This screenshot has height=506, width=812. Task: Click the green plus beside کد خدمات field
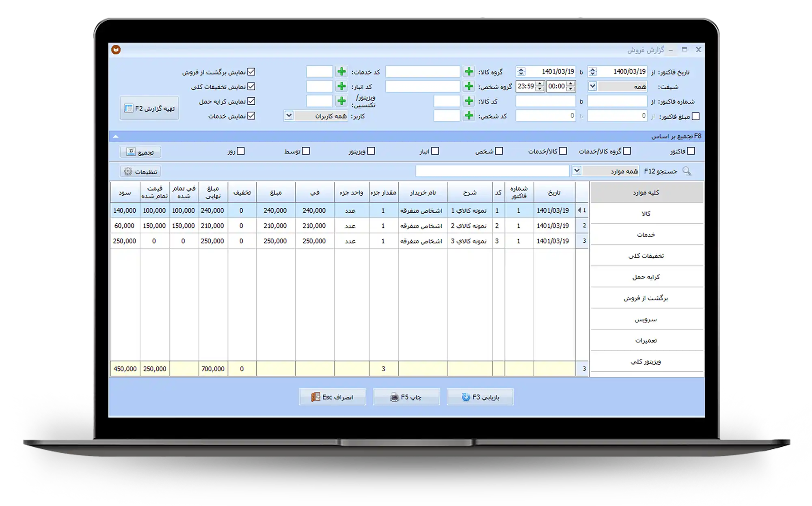341,72
